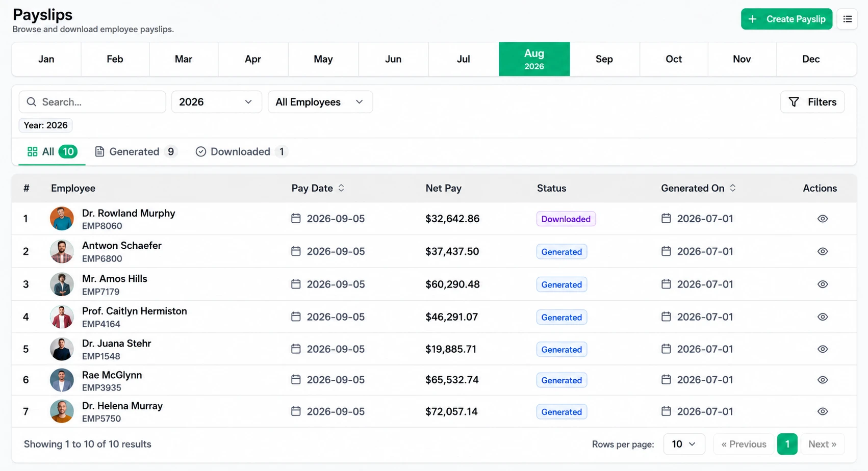The width and height of the screenshot is (868, 471).
Task: View payslip for Mr. Amos Hills
Action: [x=822, y=284]
